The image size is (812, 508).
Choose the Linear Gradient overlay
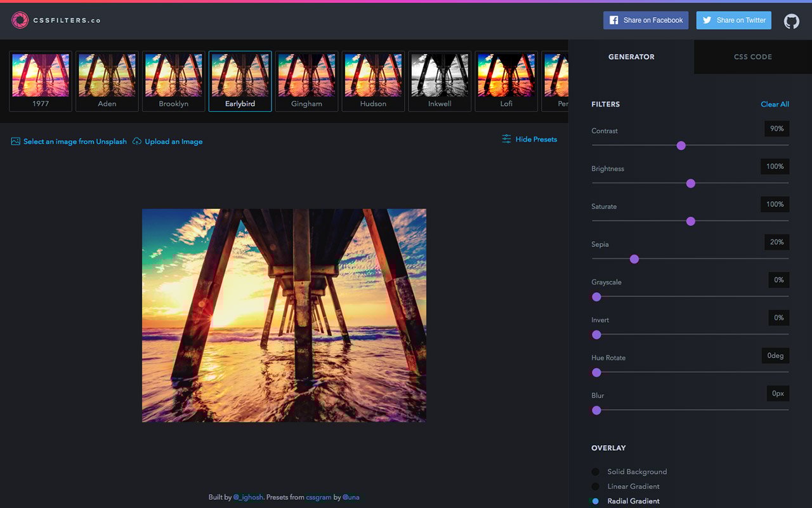tap(595, 486)
